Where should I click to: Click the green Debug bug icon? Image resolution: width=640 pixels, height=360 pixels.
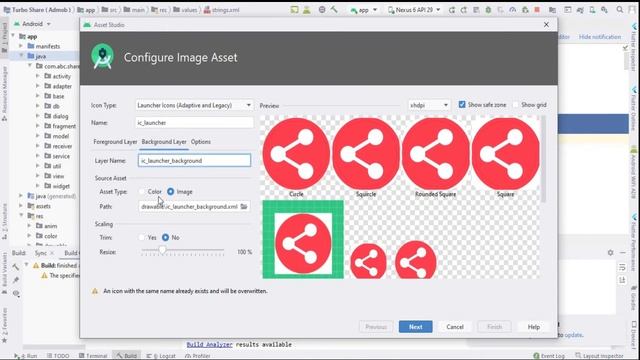click(x=488, y=10)
